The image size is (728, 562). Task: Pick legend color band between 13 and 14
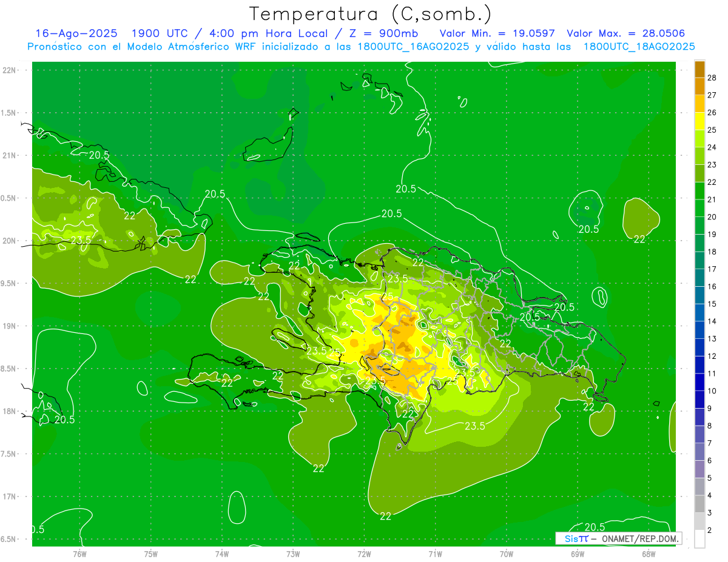tap(699, 330)
